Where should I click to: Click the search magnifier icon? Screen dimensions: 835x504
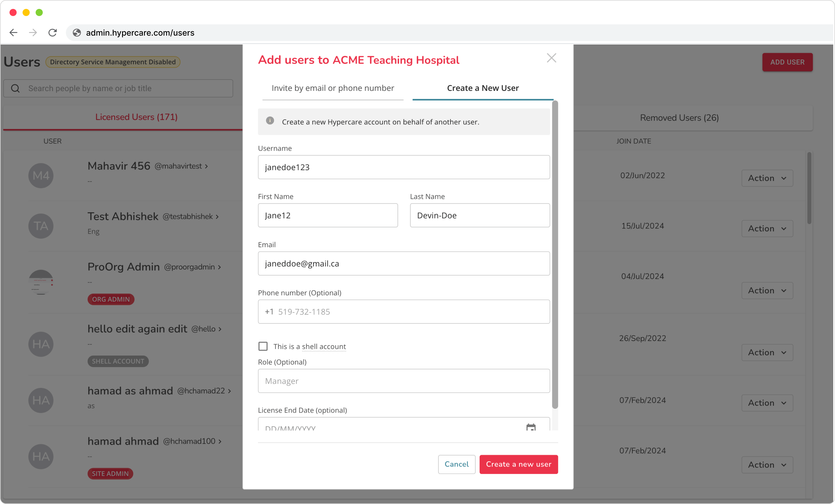coord(15,88)
